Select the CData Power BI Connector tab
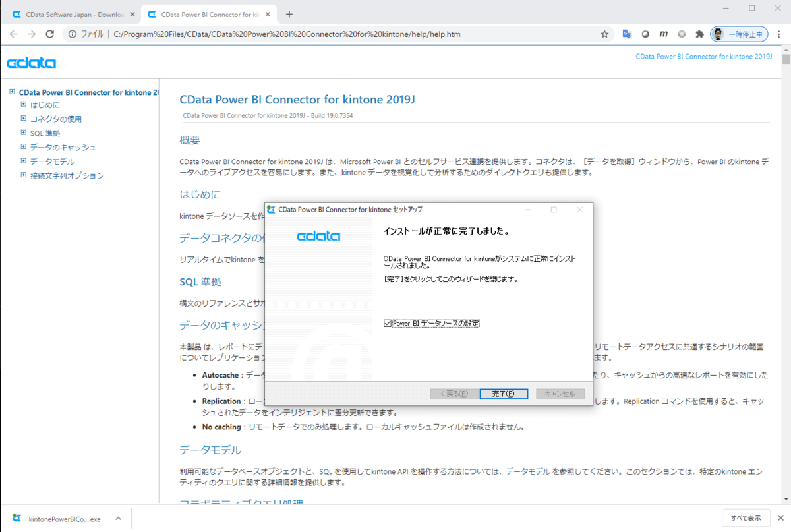791x532 pixels. (208, 15)
